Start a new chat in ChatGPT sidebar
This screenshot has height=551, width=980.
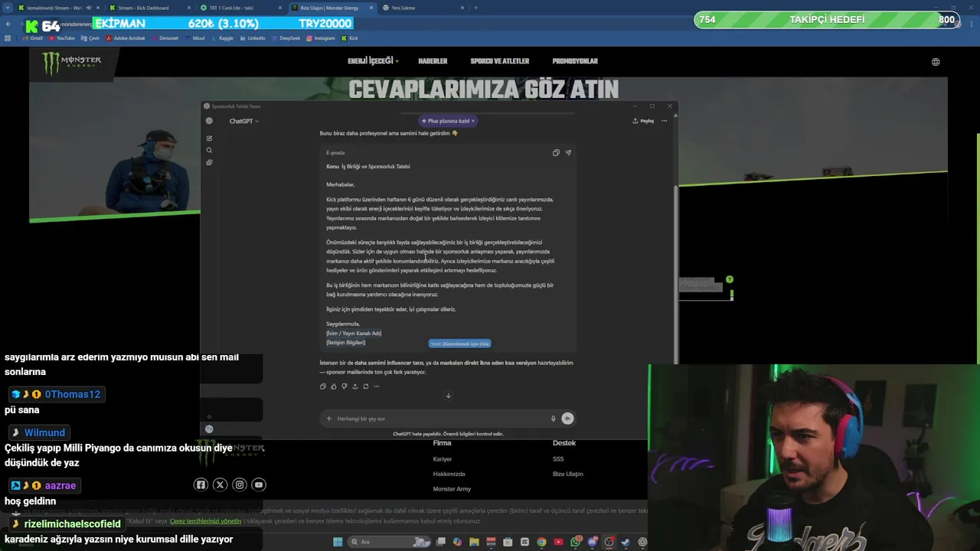[x=209, y=139]
